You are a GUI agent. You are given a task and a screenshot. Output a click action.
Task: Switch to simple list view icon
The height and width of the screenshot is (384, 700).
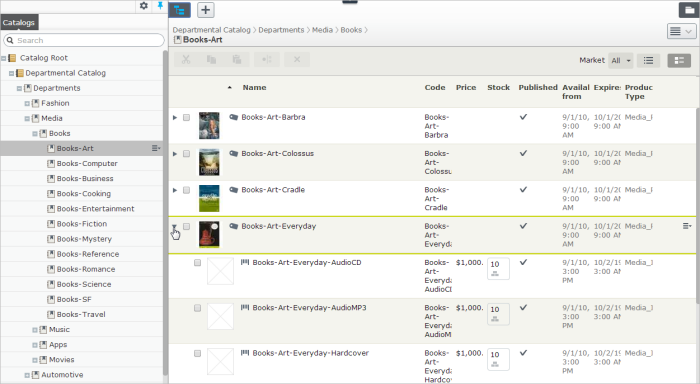click(x=649, y=60)
